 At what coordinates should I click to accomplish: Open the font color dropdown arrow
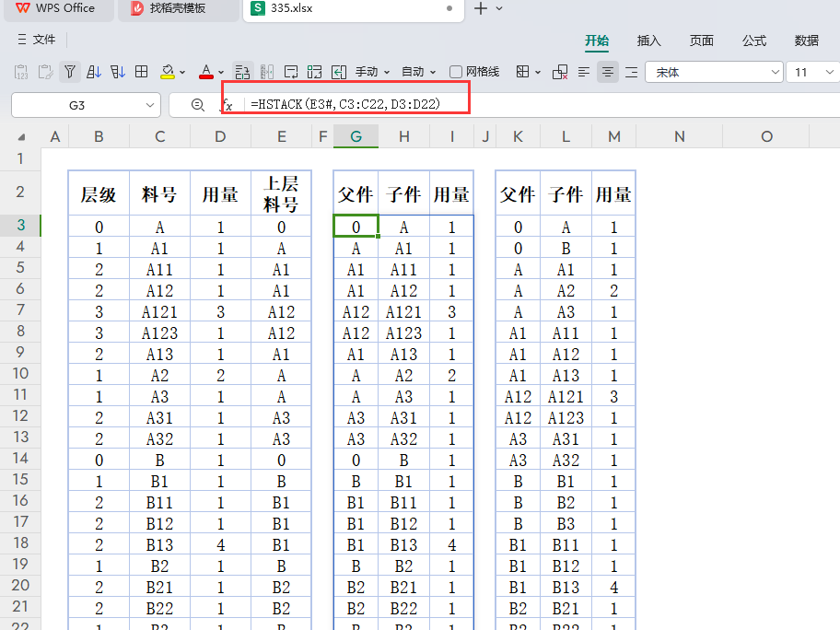(221, 73)
